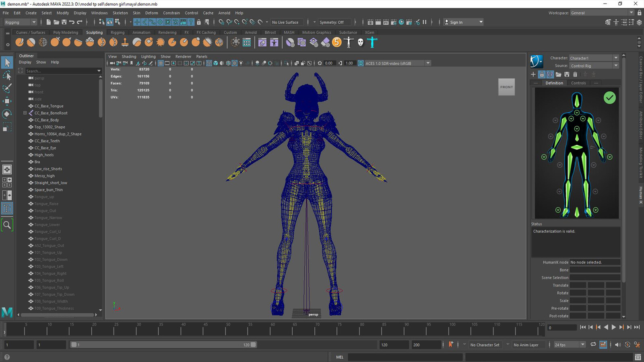This screenshot has width=644, height=362.
Task: Select the Rotate tool
Action: 7,114
